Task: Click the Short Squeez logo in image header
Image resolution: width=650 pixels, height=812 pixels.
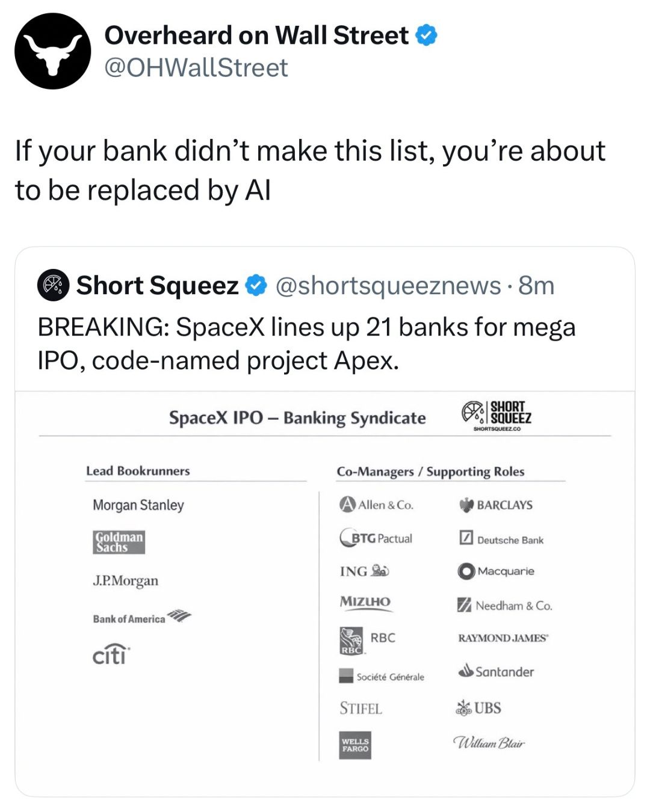Action: (497, 415)
